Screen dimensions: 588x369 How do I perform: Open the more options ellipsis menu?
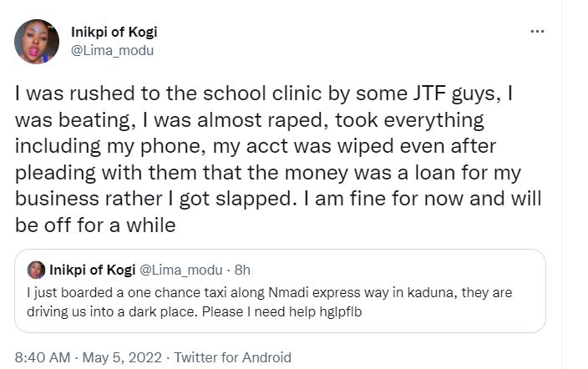coord(538,32)
